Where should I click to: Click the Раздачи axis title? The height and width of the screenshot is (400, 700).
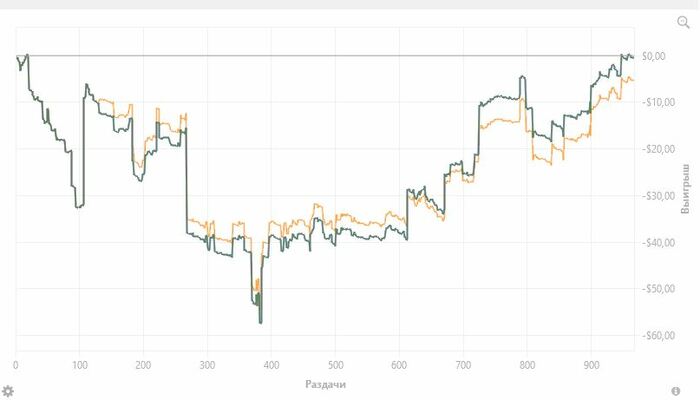325,384
